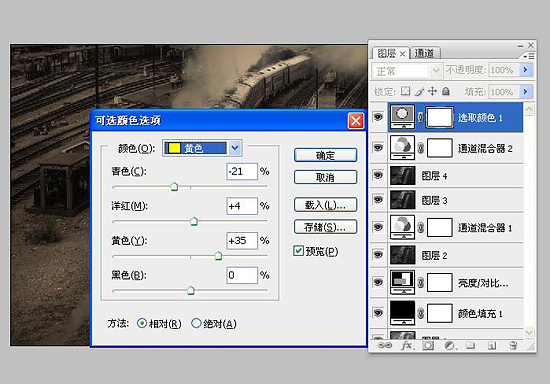The width and height of the screenshot is (550, 384).
Task: Select the 亮度/对比 adjustment icon
Action: point(402,282)
